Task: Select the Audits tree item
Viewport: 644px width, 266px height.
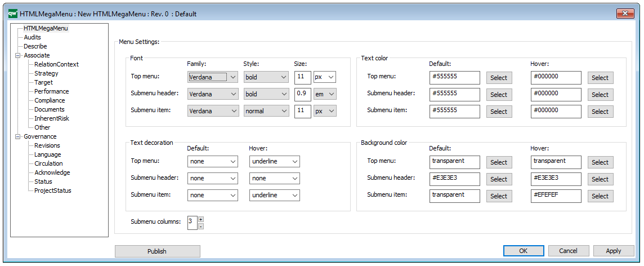Action: click(x=32, y=37)
